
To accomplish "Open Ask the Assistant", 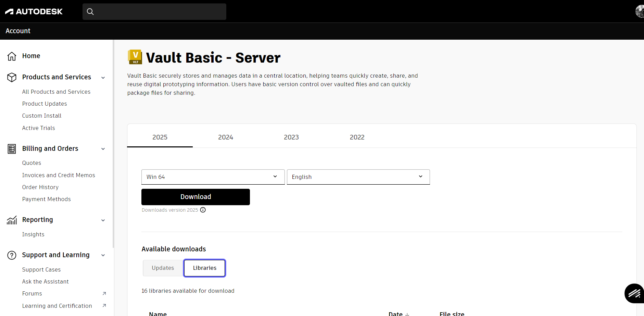I will tap(46, 281).
